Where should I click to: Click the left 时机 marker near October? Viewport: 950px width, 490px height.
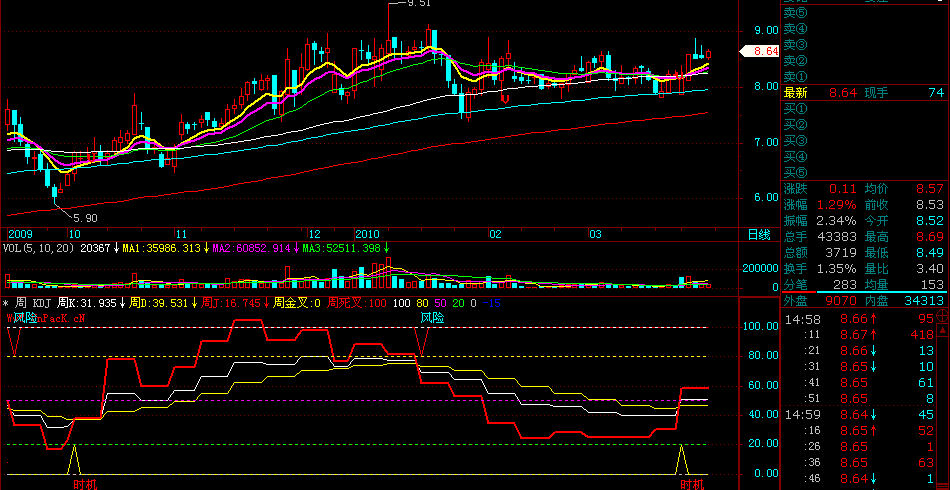(x=84, y=485)
